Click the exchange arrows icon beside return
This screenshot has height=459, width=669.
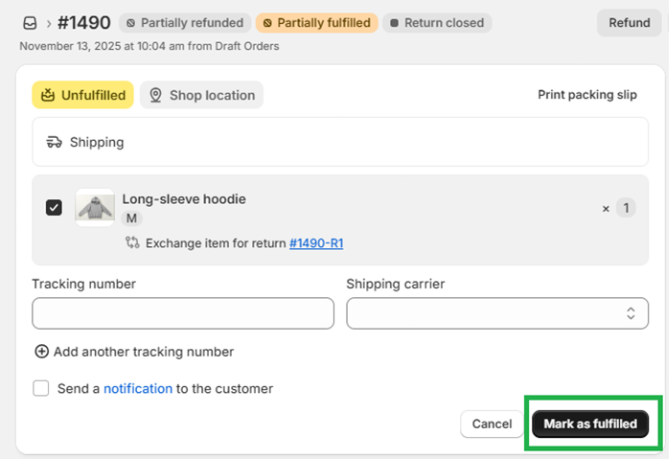pos(132,243)
